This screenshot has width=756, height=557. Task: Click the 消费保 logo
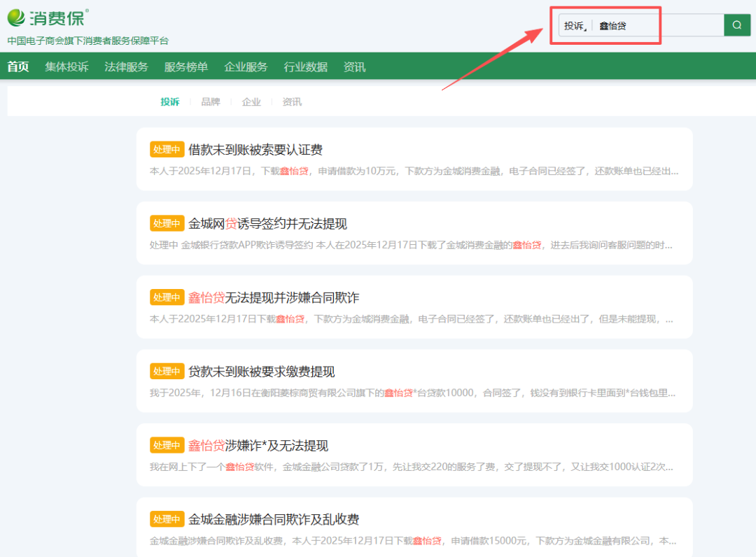(x=48, y=17)
